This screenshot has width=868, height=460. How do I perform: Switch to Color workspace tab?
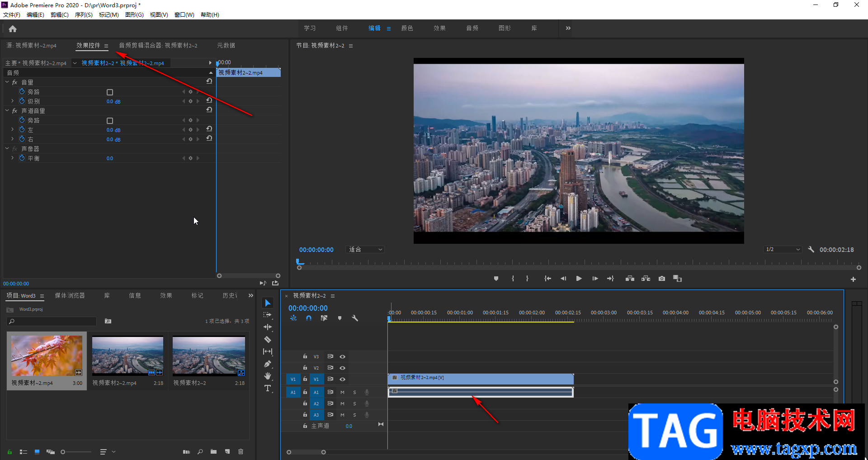coord(407,28)
